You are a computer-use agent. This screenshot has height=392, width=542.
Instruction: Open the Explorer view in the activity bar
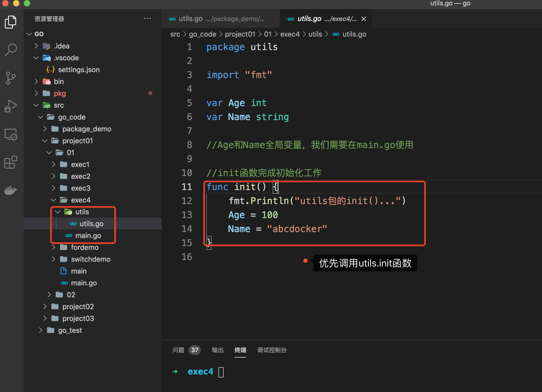(x=11, y=22)
